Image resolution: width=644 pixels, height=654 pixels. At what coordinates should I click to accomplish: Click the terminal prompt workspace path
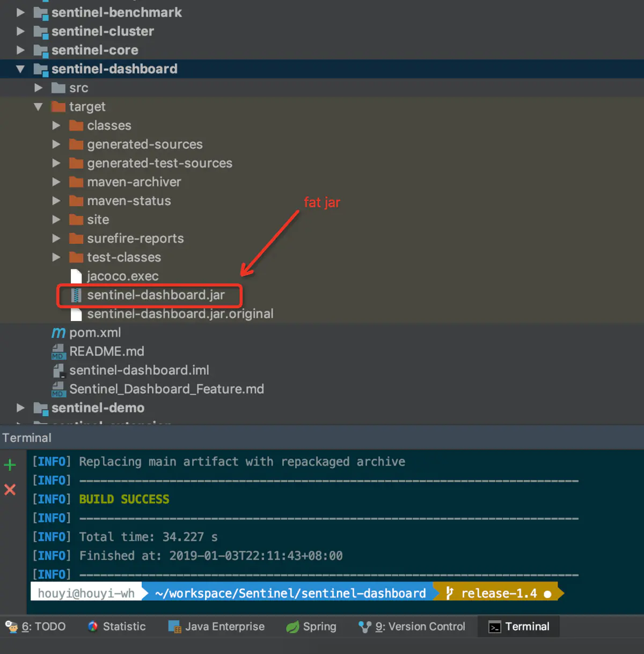click(290, 593)
